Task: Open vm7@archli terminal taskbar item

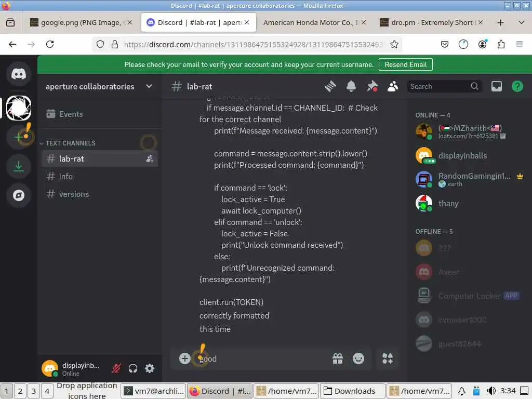Action: [154, 391]
